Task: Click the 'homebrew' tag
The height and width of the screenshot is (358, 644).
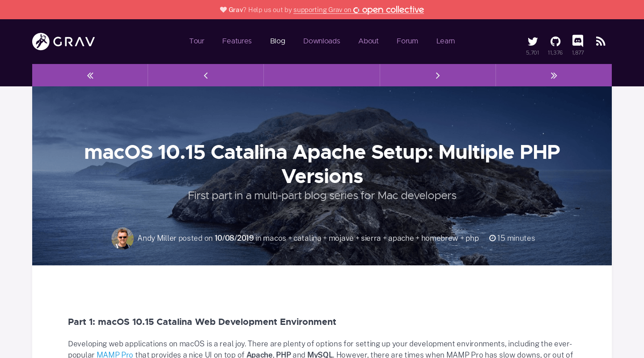Action: click(x=440, y=238)
